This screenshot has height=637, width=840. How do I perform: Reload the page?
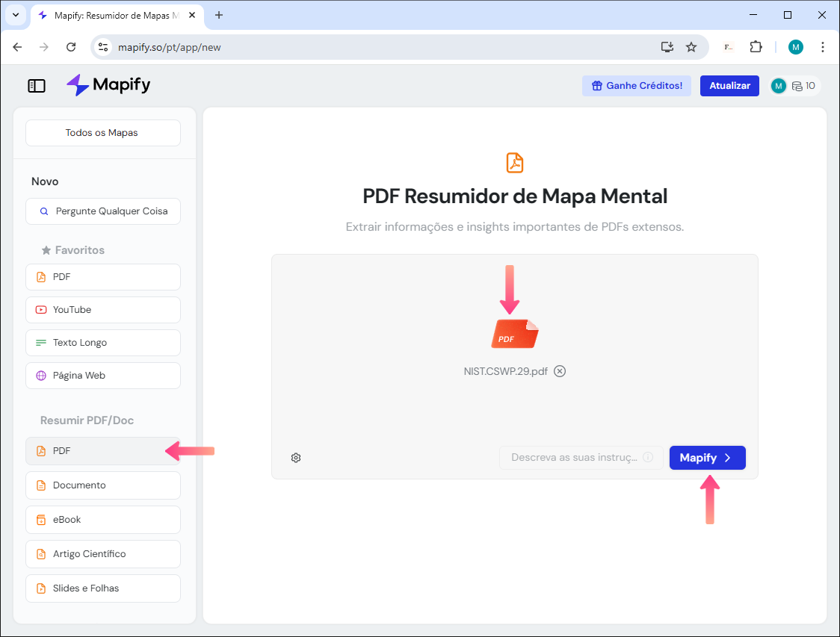(71, 47)
